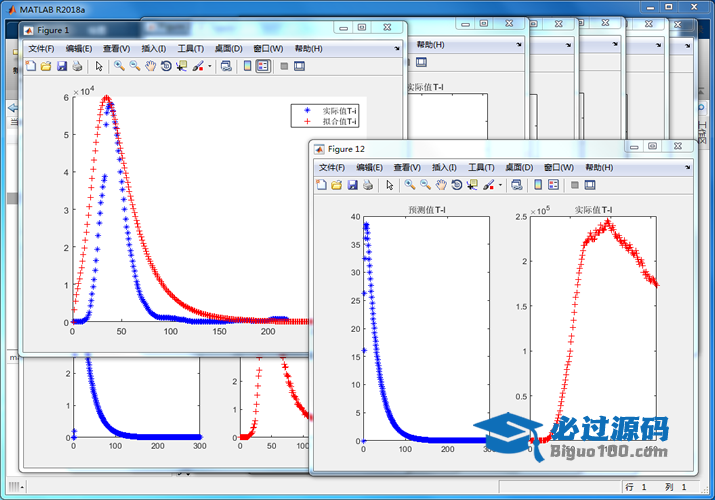Toggle the Insert Legend button in Figure 1
715x500 pixels.
(x=263, y=66)
